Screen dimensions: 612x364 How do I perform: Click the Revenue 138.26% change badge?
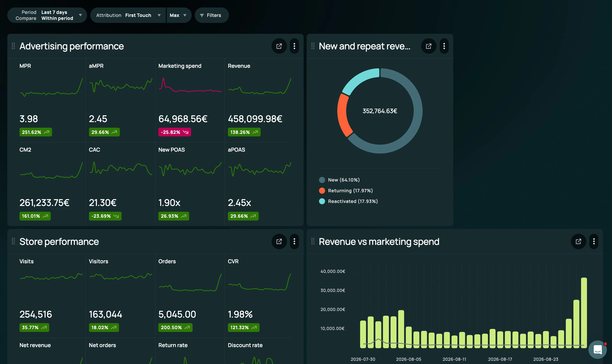click(244, 132)
